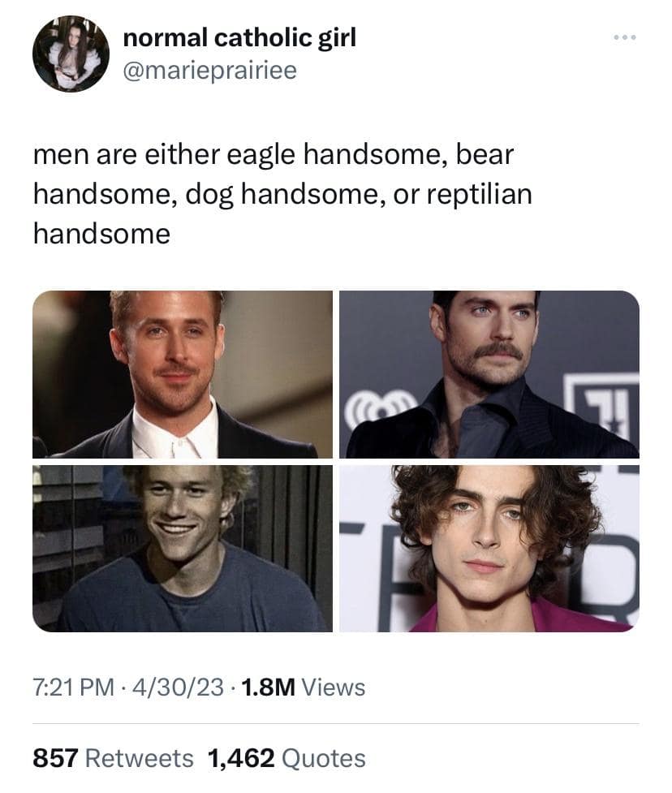Open bottom-right photo of curly-haired man

pos(489,549)
